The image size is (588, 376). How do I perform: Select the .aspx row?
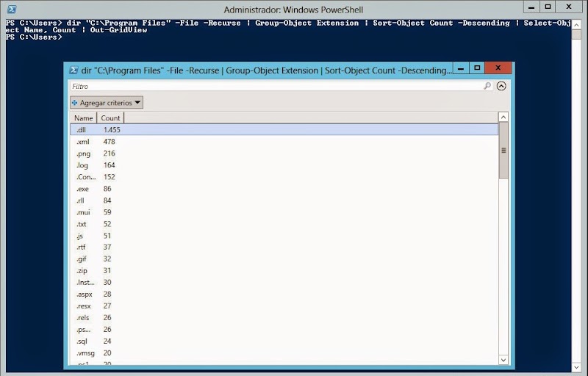click(x=284, y=294)
